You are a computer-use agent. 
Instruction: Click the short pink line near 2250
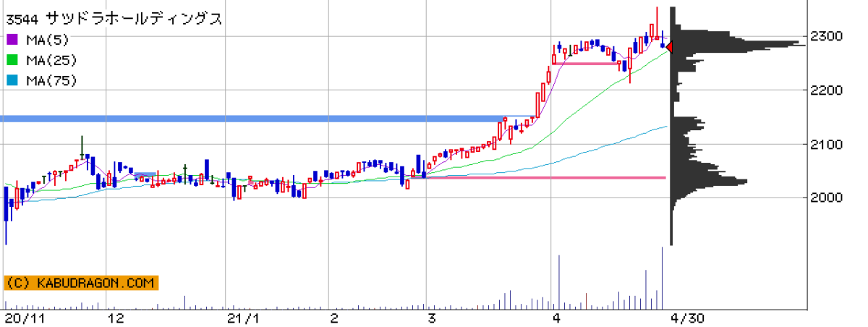(x=587, y=64)
